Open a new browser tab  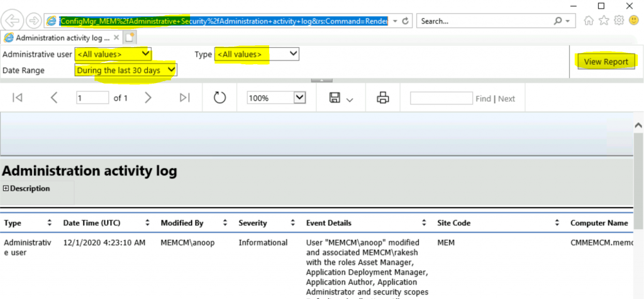coord(130,38)
